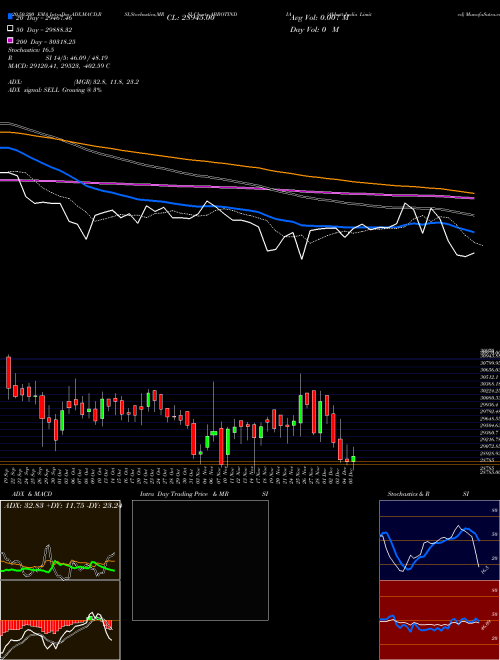Open the blue Stochastics chart panel
The width and height of the screenshot is (500, 660).
[439, 540]
